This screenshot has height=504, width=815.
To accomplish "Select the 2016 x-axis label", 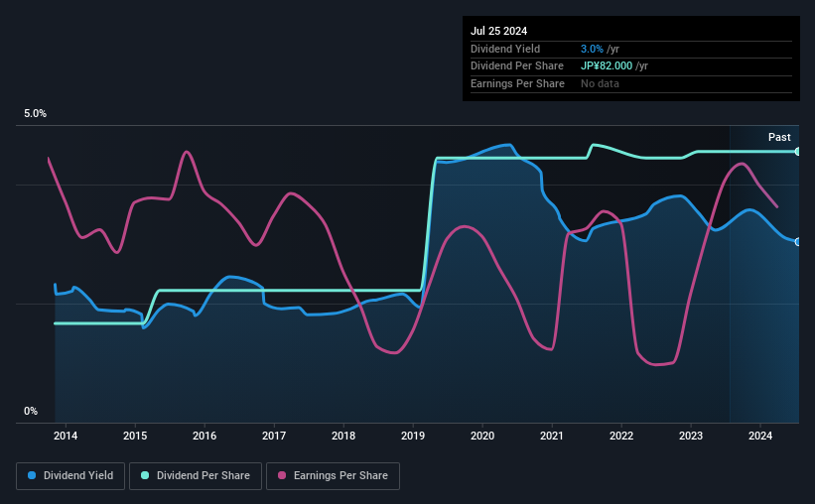I will click(x=204, y=436).
